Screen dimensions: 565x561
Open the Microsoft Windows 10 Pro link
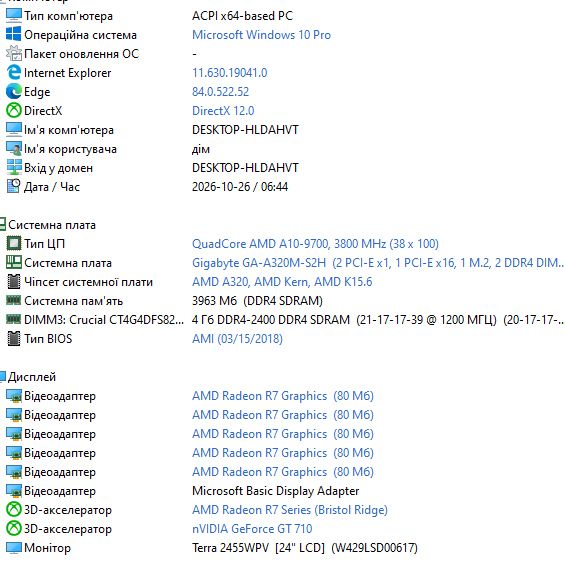pyautogui.click(x=261, y=35)
